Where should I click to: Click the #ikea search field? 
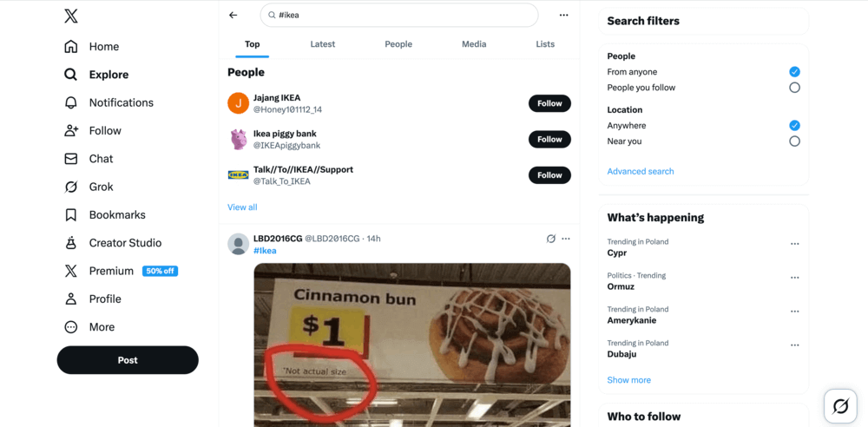click(x=399, y=15)
